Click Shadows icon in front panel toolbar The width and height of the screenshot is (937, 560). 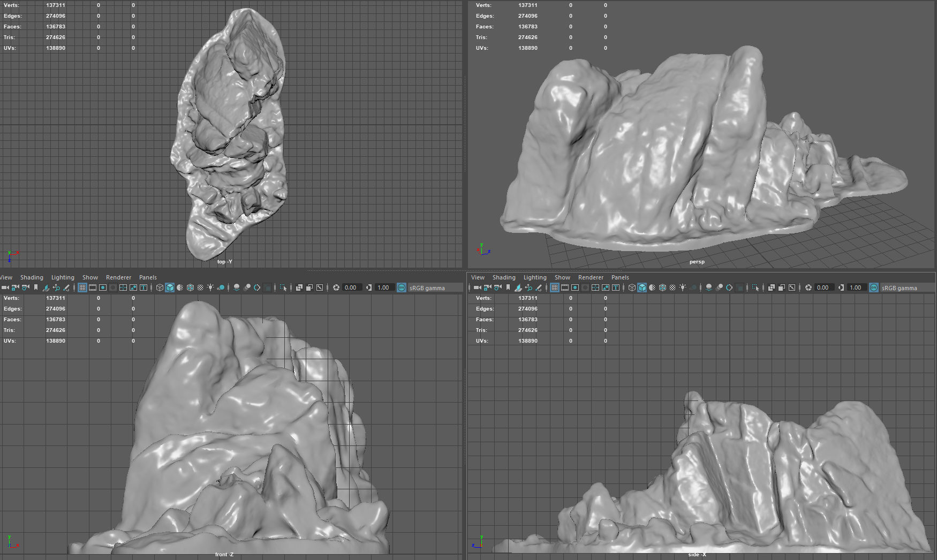tap(221, 287)
